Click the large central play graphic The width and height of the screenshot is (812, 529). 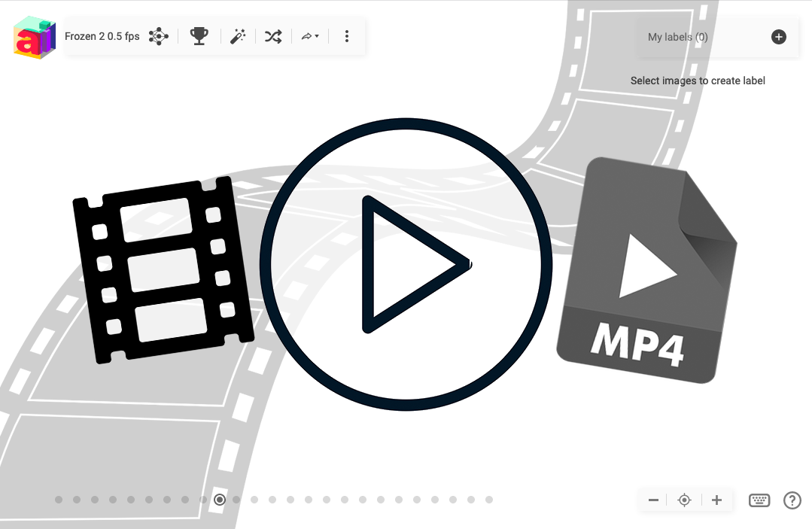406,265
